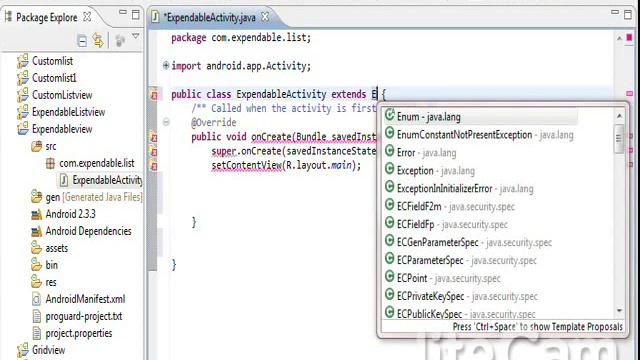Select the src folder

tap(51, 146)
